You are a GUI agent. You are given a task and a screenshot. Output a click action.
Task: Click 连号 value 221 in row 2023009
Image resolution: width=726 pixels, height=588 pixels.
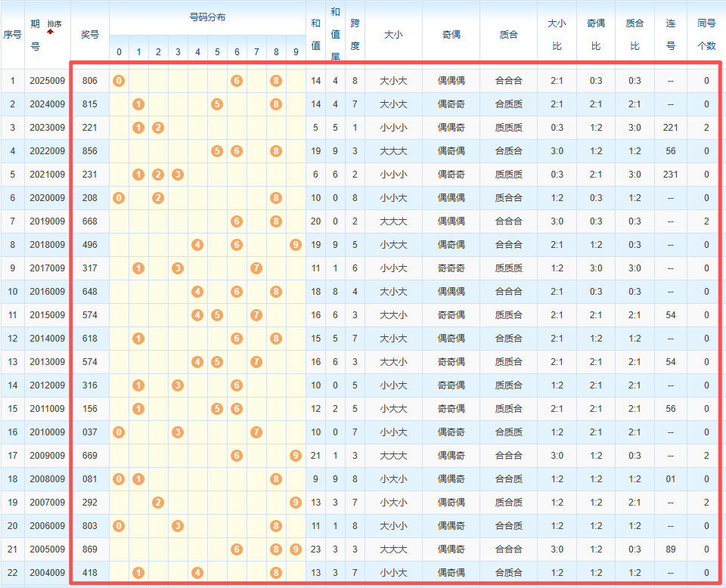coord(671,128)
